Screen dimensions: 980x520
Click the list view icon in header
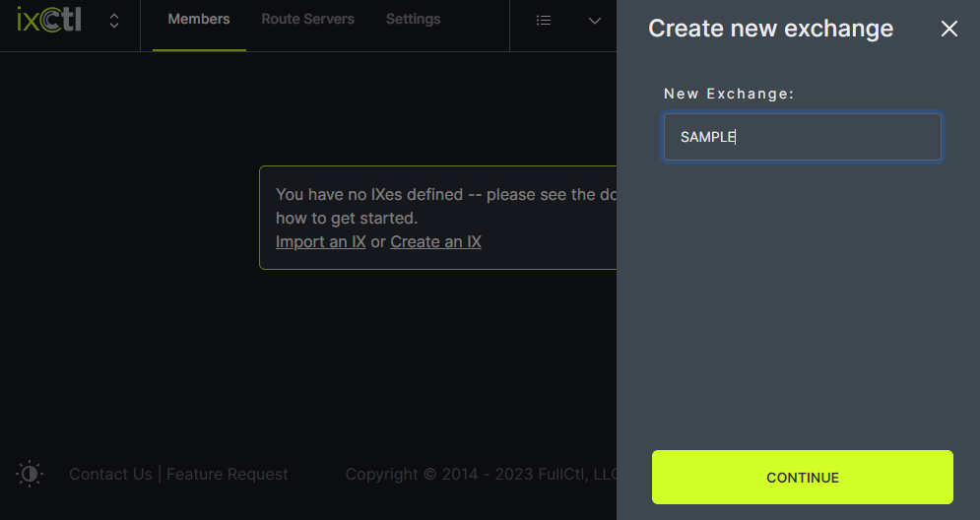[544, 21]
